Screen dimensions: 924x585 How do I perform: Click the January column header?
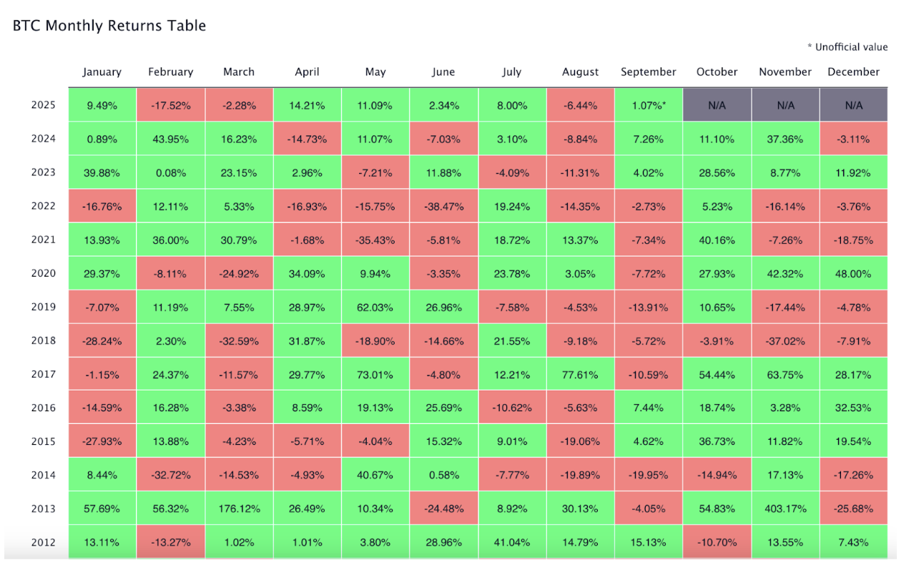102,72
